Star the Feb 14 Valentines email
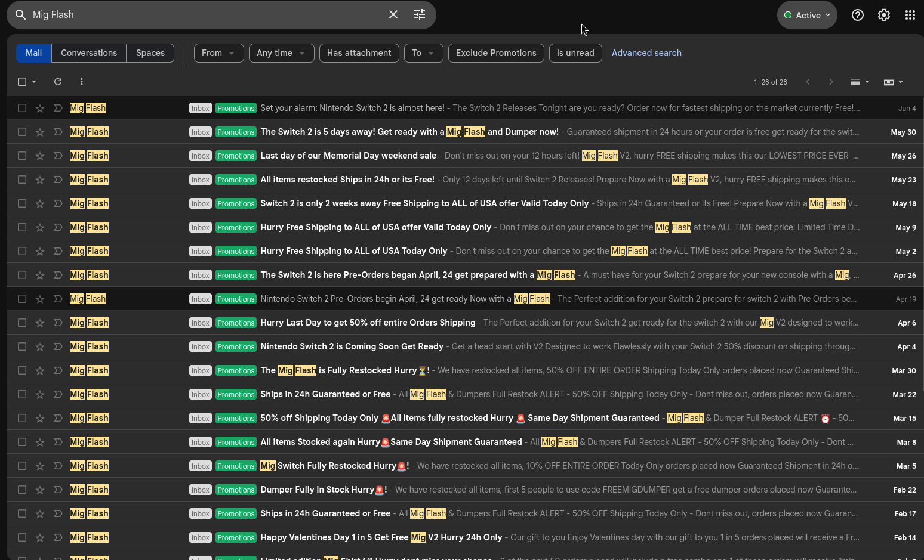 (x=40, y=537)
